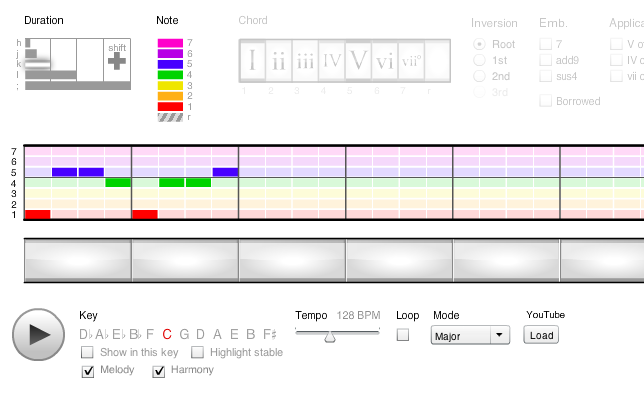Choose the 'l' duration bar
This screenshot has height=399, width=644.
51,75
